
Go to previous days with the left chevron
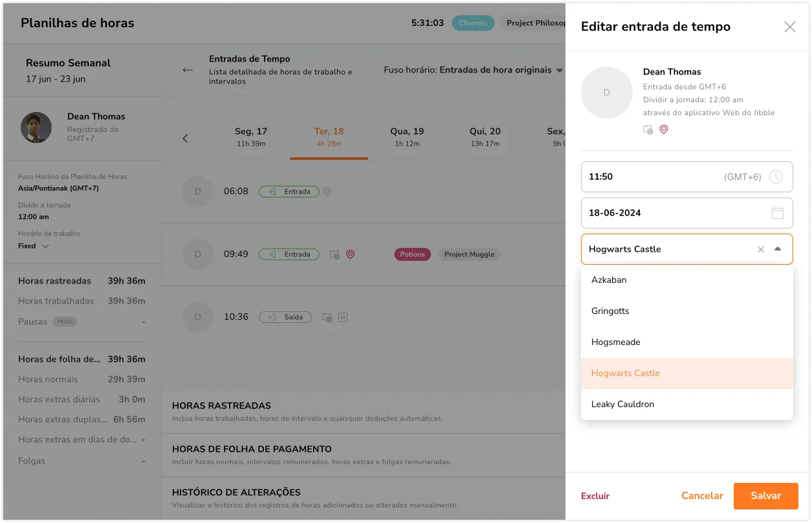185,139
